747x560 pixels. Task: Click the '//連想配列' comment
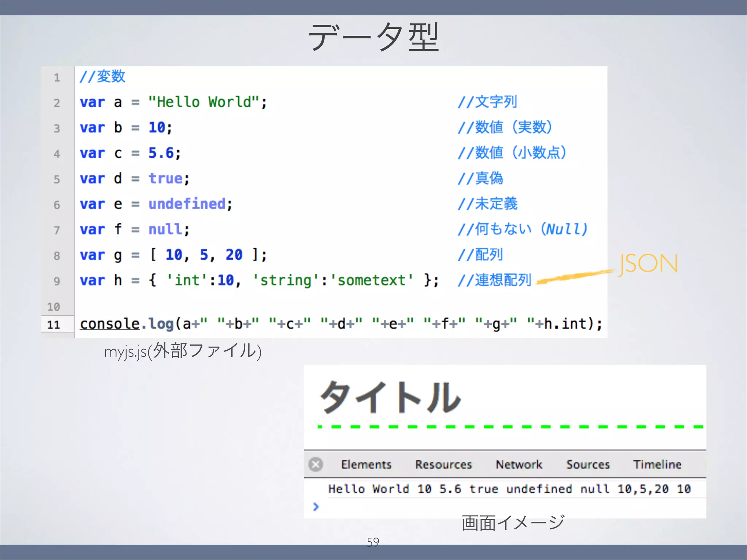tap(495, 280)
